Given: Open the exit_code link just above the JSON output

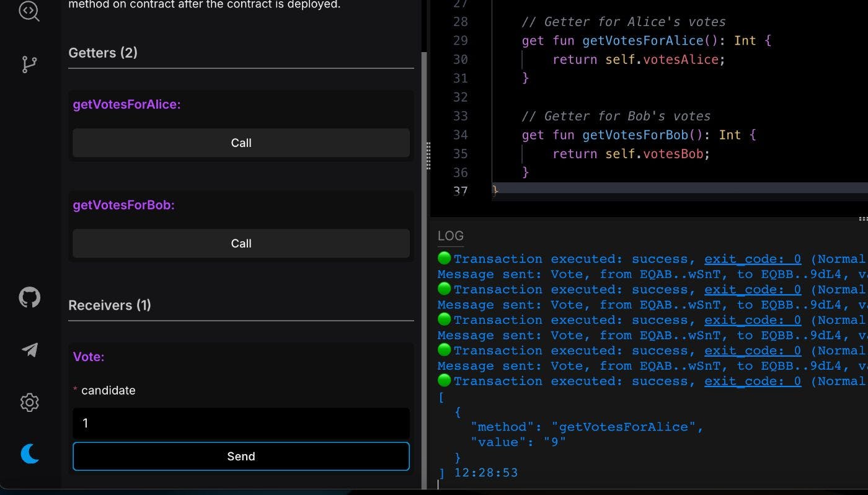Looking at the screenshot, I should click(752, 381).
